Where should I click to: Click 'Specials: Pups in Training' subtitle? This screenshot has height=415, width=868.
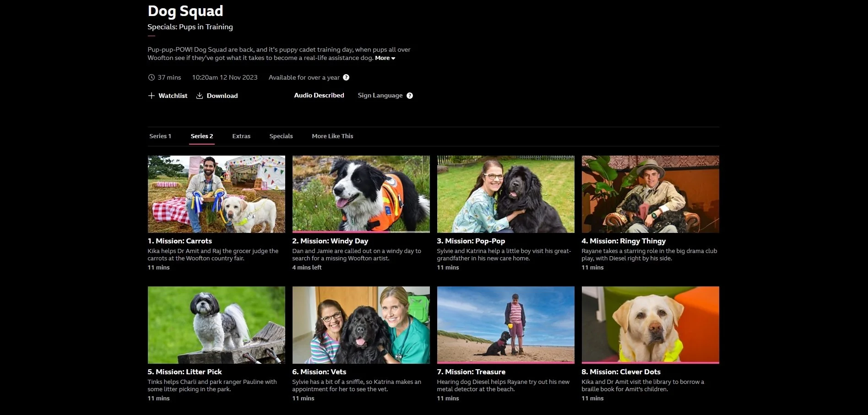(x=190, y=27)
